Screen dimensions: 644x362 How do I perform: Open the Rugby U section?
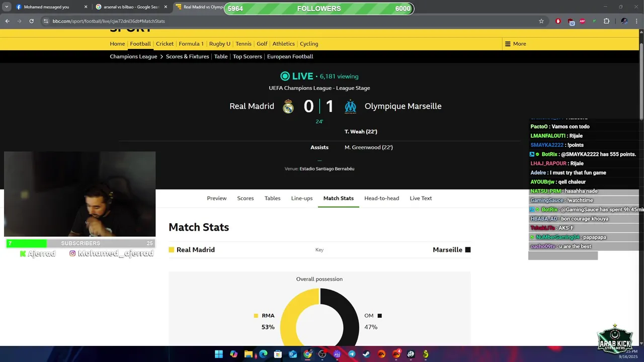(x=220, y=44)
